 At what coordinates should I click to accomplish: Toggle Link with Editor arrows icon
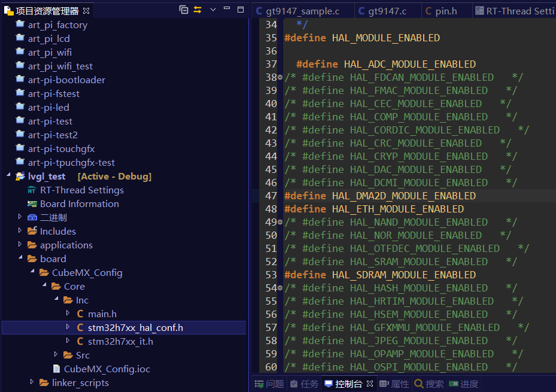coord(198,10)
